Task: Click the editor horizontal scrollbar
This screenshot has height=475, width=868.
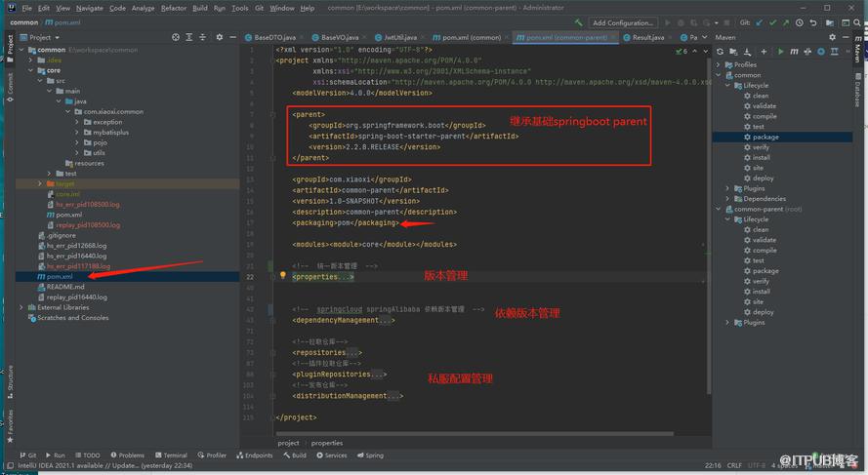Action: tap(475, 433)
